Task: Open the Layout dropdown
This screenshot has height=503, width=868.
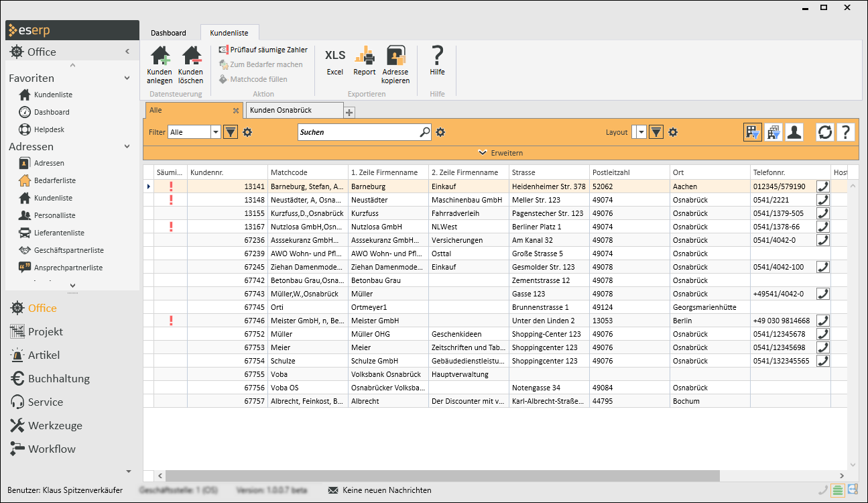Action: pos(641,132)
